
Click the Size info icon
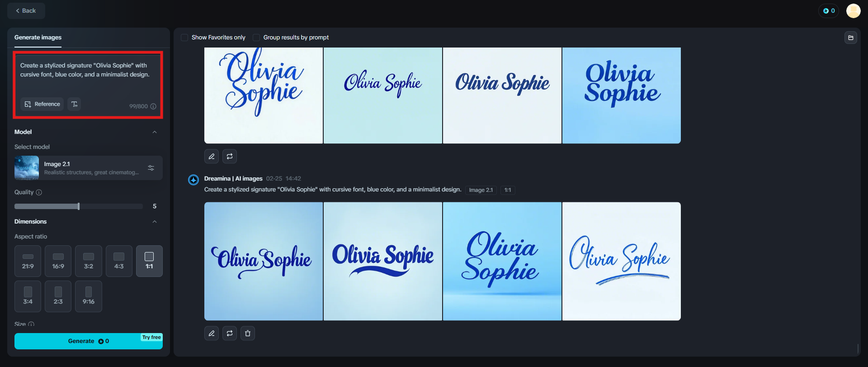31,324
